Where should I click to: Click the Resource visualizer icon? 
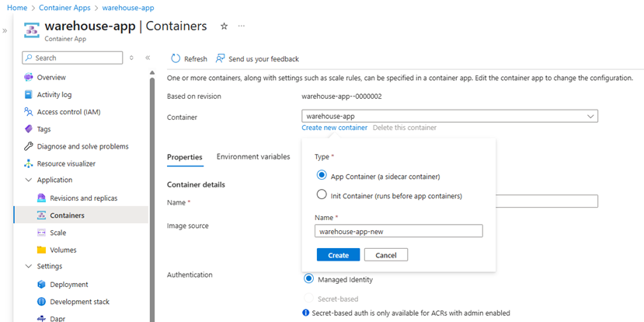coord(28,163)
